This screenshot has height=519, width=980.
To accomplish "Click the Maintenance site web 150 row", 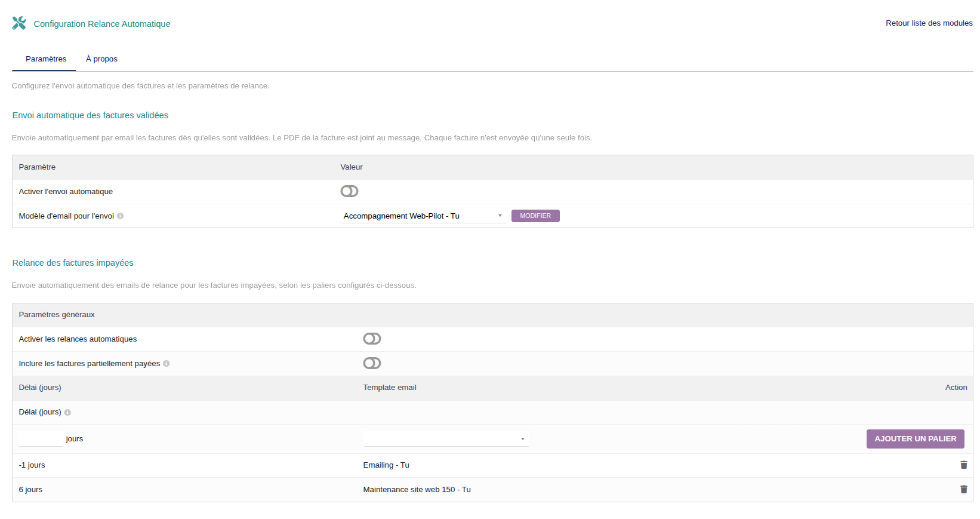I will [417, 490].
